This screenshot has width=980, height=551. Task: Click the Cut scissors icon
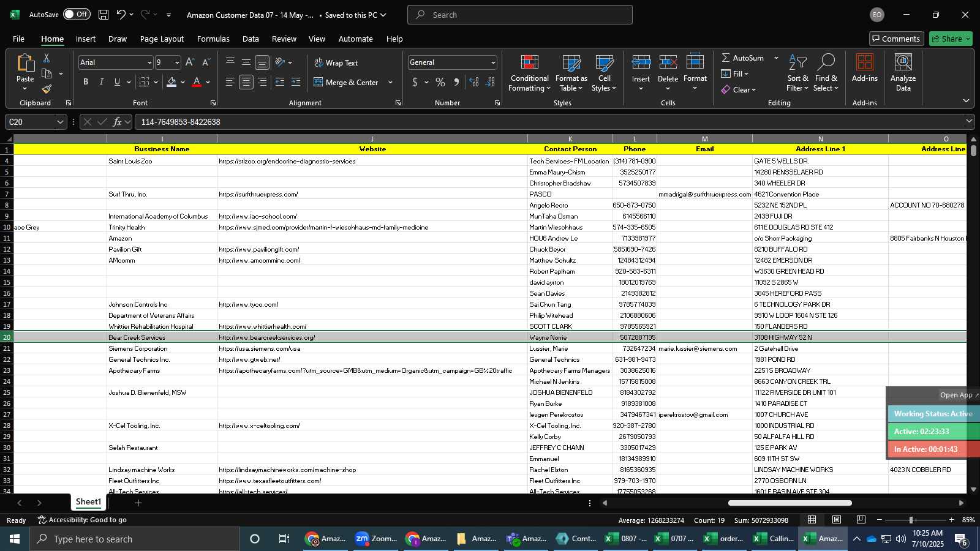pos(47,58)
